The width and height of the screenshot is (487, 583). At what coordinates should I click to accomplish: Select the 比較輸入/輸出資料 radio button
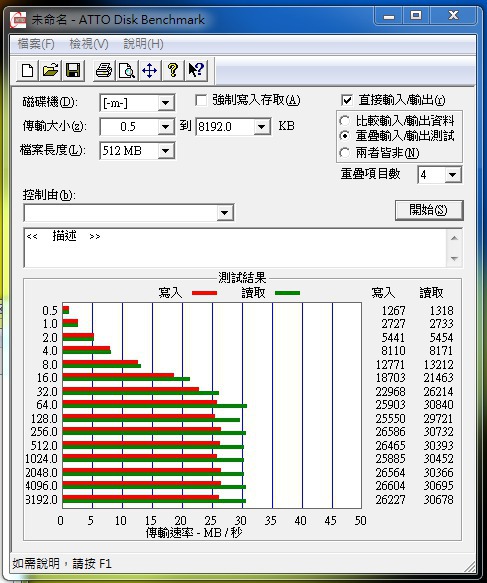click(345, 121)
